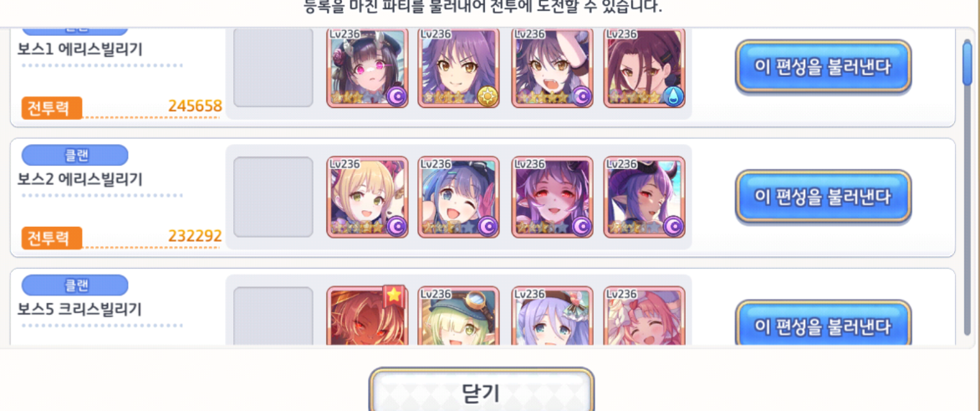Load the Boss 5 party formation
980x411 pixels.
[x=823, y=325]
